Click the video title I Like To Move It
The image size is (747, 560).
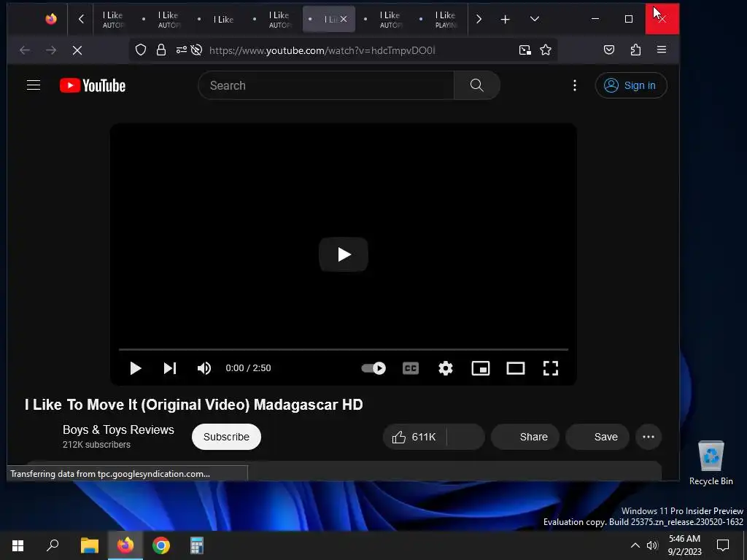coord(194,405)
